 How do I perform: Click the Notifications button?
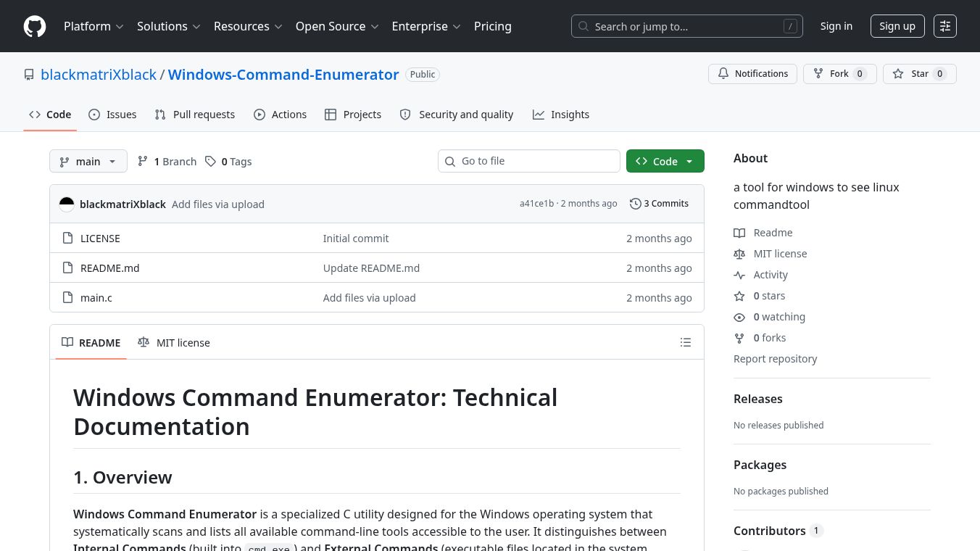752,74
